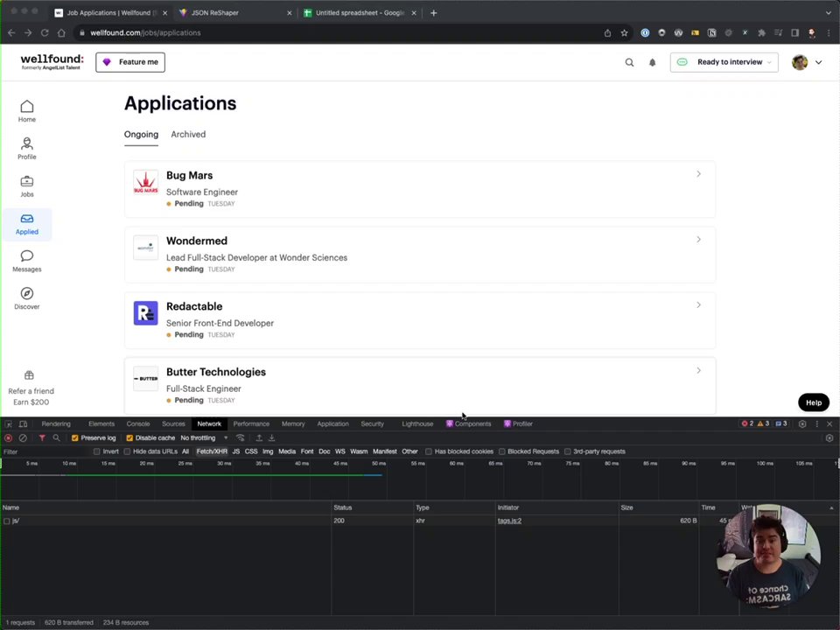The height and width of the screenshot is (630, 840).
Task: Check 3rd-party requests
Action: pyautogui.click(x=567, y=451)
